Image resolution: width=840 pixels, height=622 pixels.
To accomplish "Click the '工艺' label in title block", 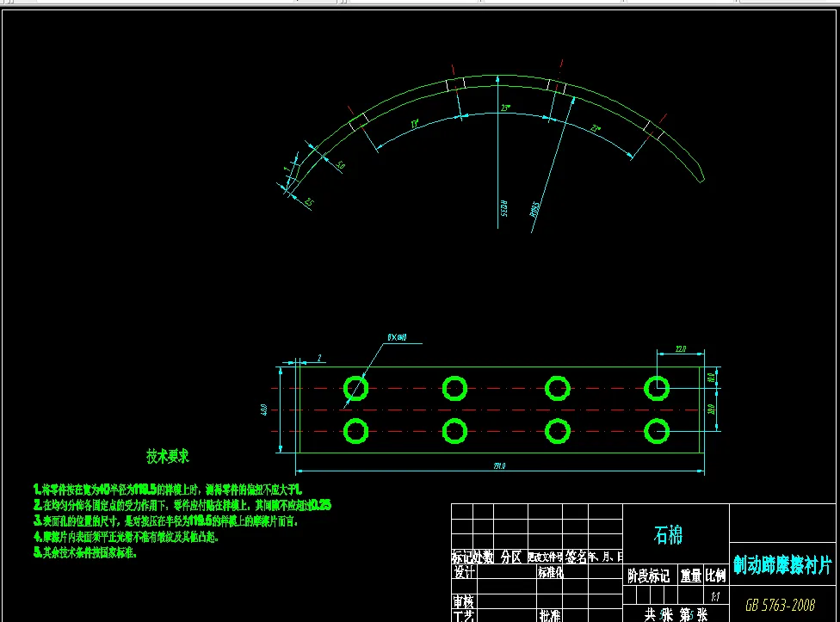I will pos(463,616).
